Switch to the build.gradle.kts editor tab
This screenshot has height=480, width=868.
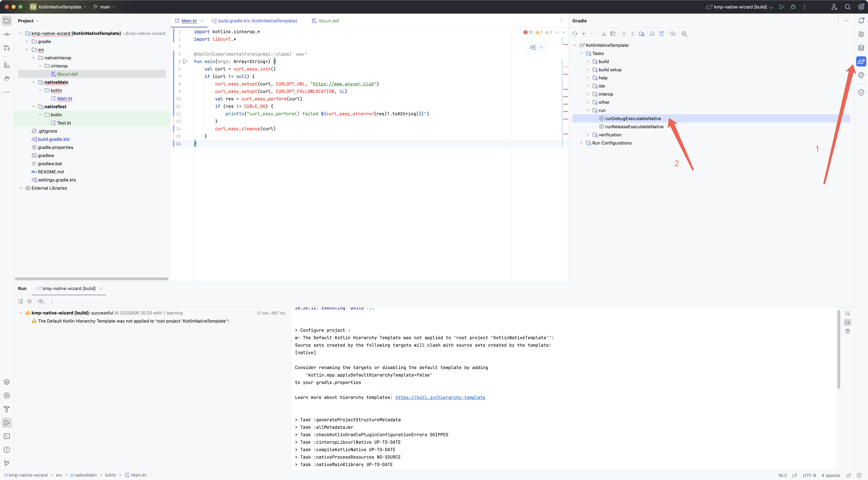[257, 21]
